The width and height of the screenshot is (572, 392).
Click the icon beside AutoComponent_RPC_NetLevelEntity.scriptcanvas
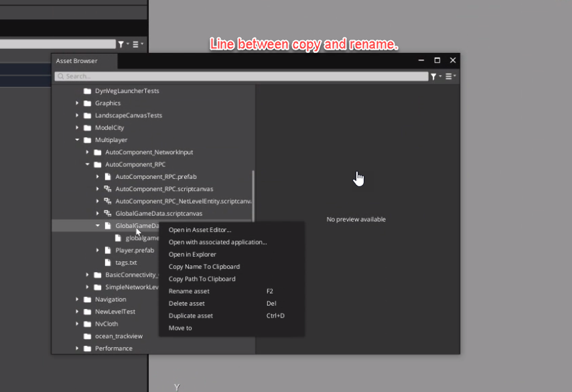click(107, 201)
